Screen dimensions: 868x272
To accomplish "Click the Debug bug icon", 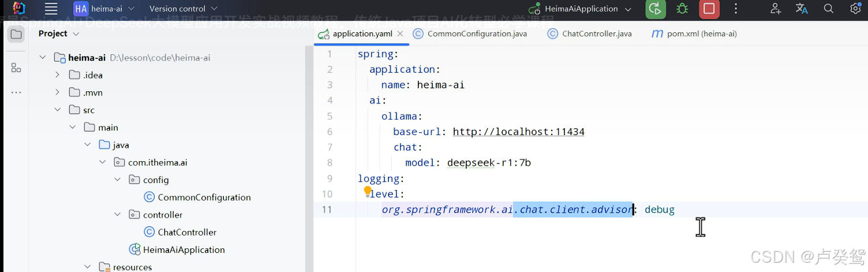I will (682, 9).
